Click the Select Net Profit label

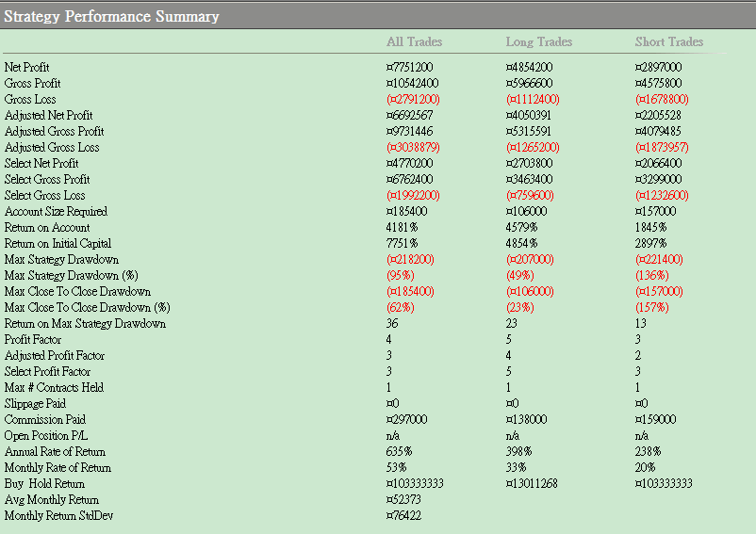(41, 163)
